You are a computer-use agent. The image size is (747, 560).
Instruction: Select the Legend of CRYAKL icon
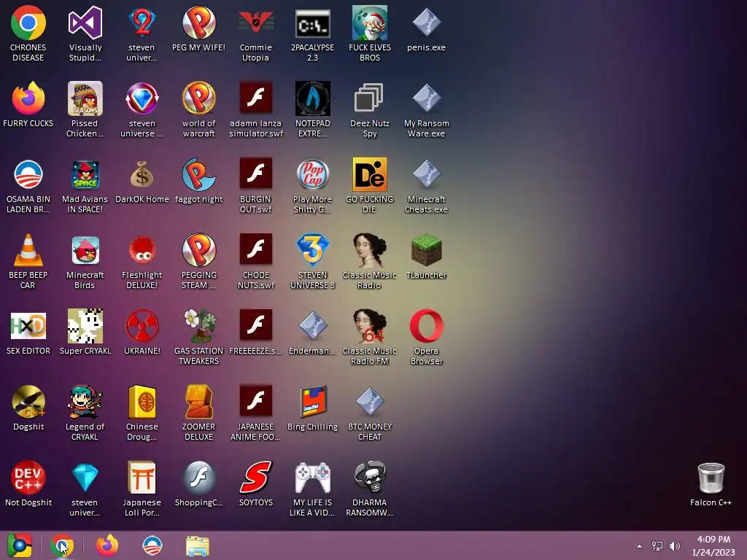(85, 402)
